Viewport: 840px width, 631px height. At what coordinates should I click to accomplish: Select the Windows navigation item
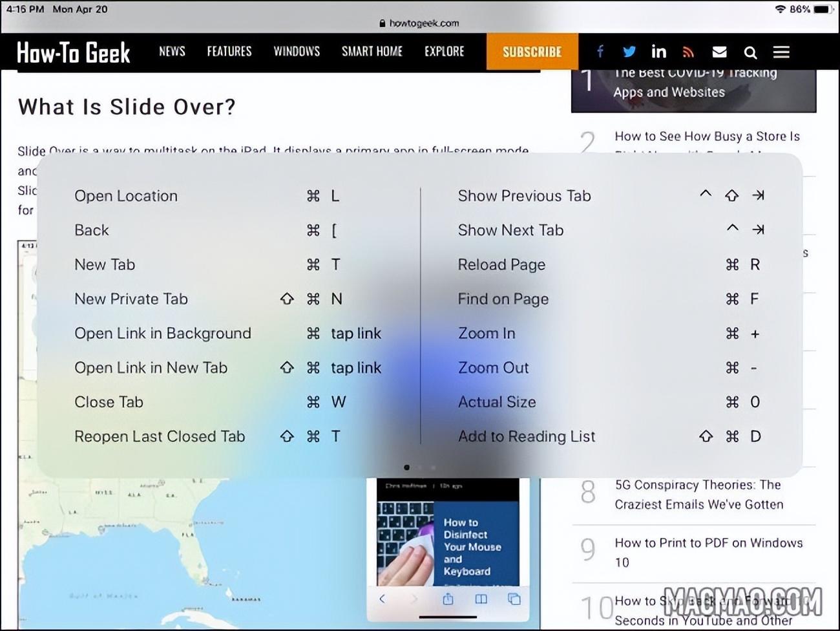click(x=297, y=52)
